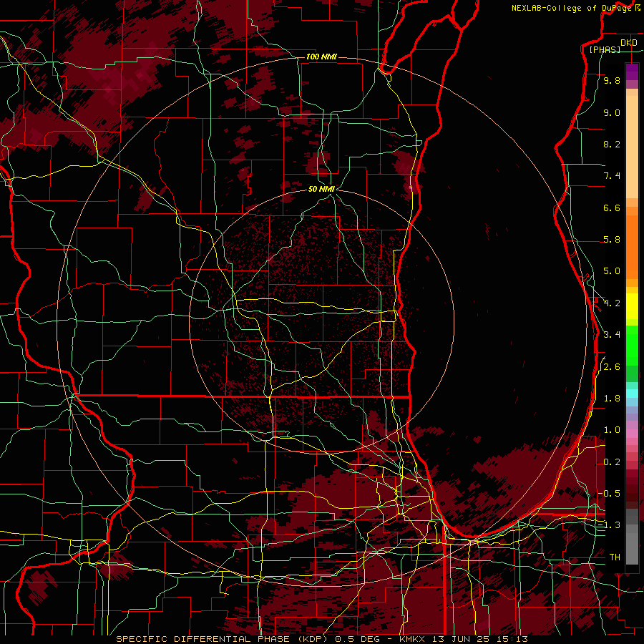Click the 9.8 value on the color scale
Image resolution: width=644 pixels, height=644 pixels.
click(x=612, y=80)
